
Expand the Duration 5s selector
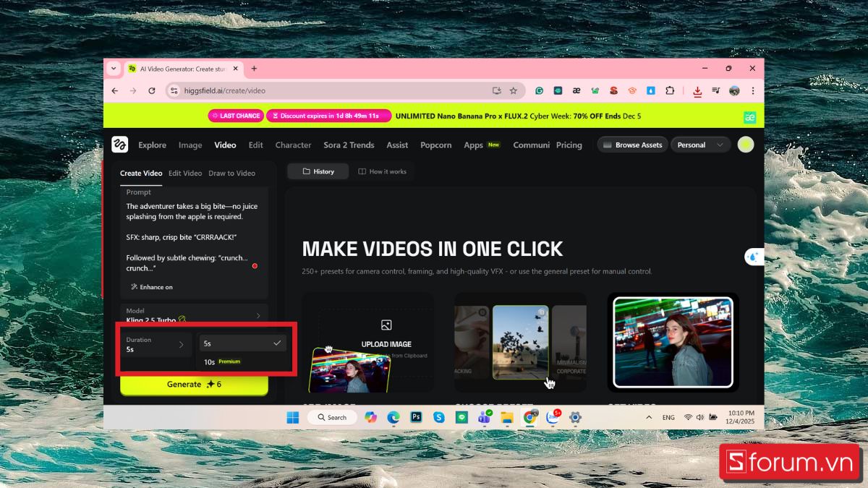tap(156, 345)
